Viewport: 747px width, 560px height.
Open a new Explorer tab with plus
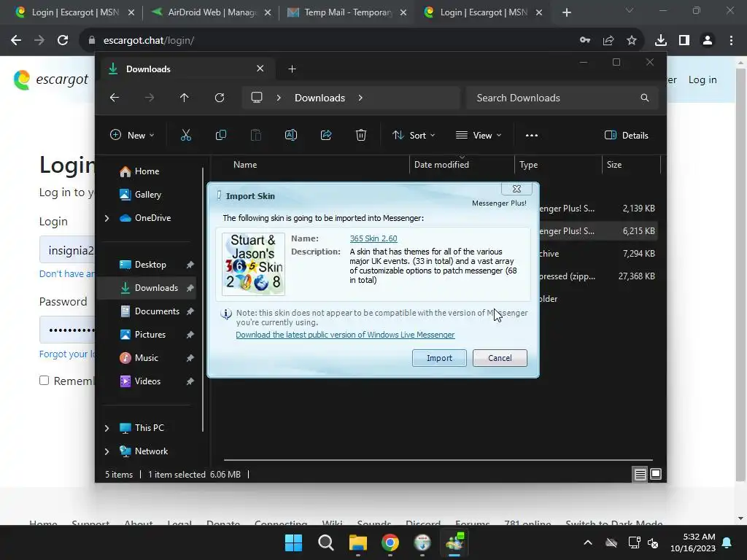coord(292,69)
